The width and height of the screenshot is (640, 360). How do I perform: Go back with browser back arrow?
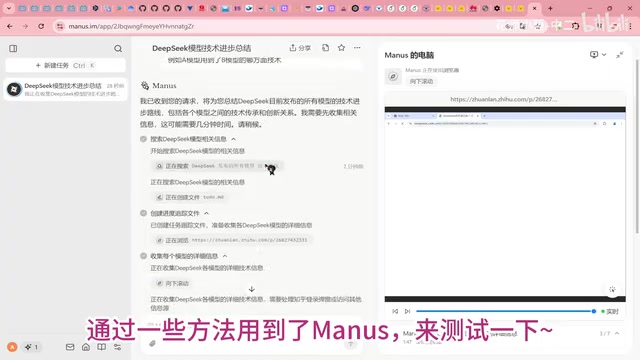click(x=10, y=26)
